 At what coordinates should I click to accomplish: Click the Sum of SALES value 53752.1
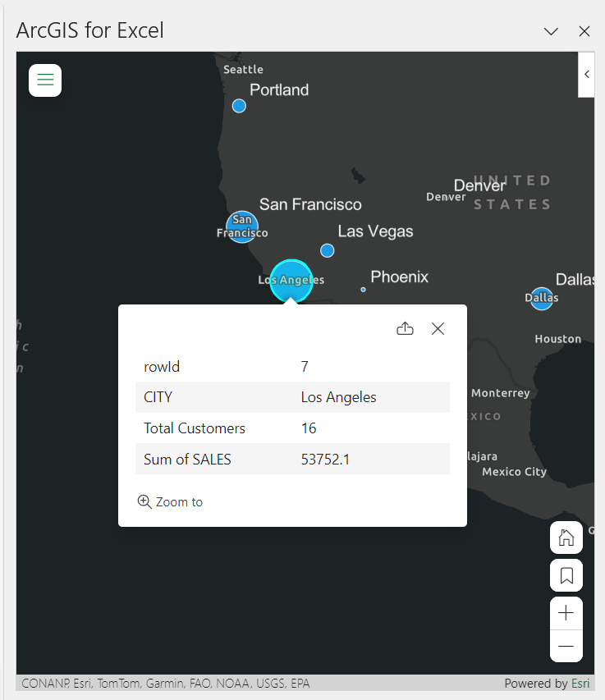tap(325, 460)
